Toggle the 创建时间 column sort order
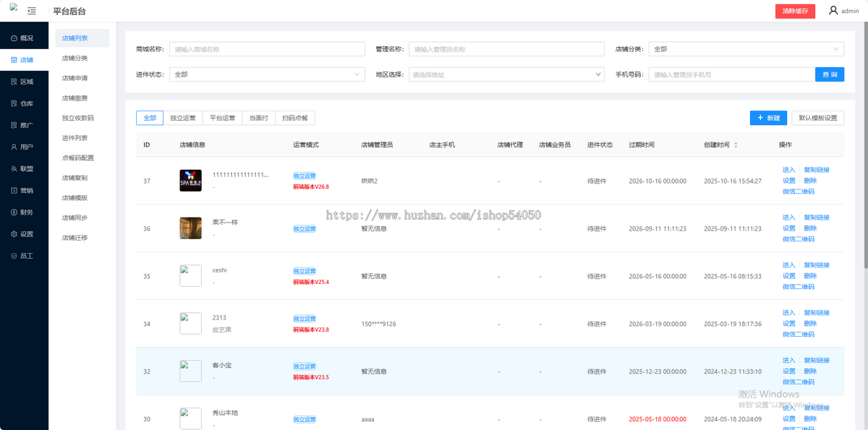The image size is (868, 430). (735, 144)
